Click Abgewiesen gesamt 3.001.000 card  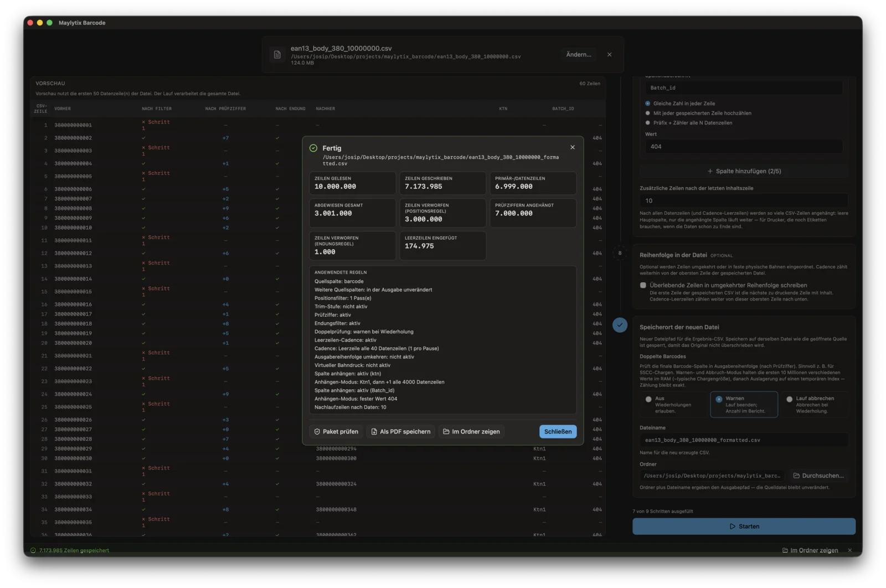pos(352,213)
